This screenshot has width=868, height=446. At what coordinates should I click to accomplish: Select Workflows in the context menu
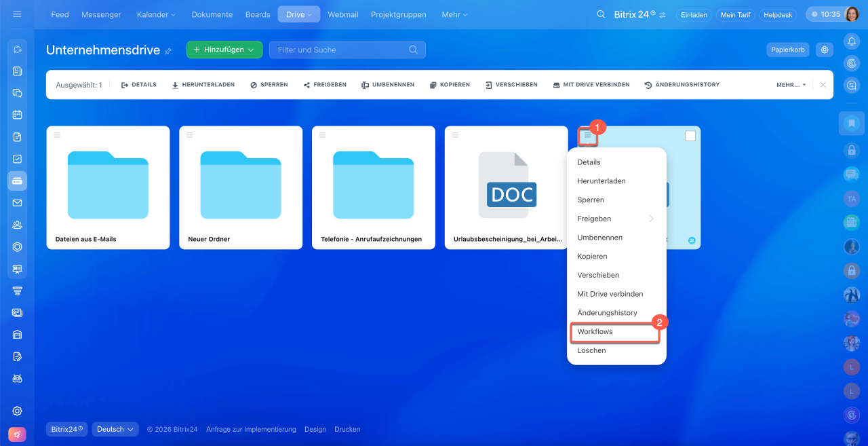[595, 332]
